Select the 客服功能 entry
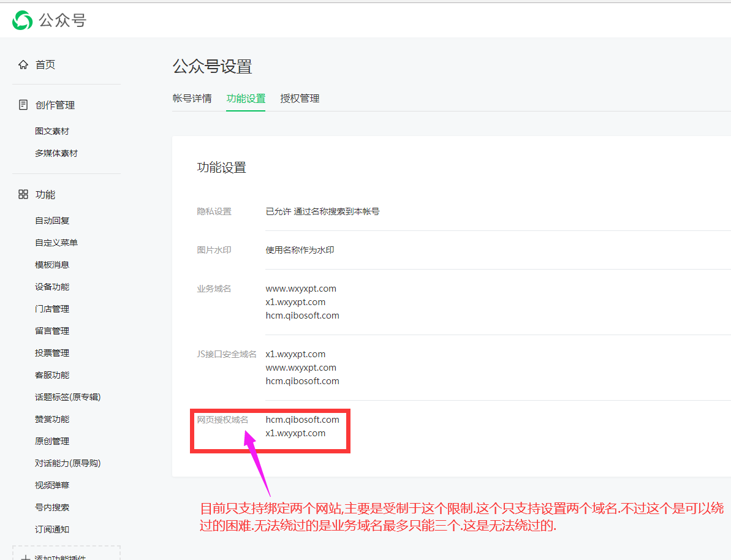Image resolution: width=731 pixels, height=560 pixels. point(52,375)
